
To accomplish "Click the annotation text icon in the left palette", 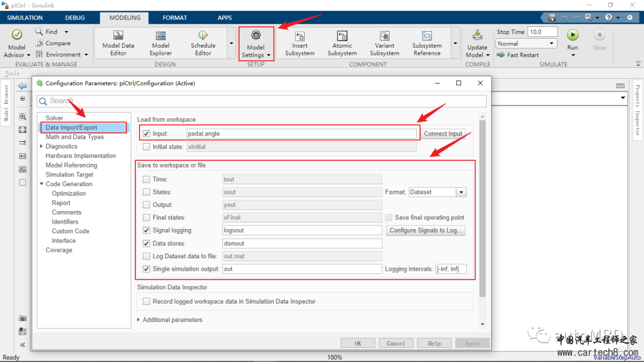I will point(23,156).
